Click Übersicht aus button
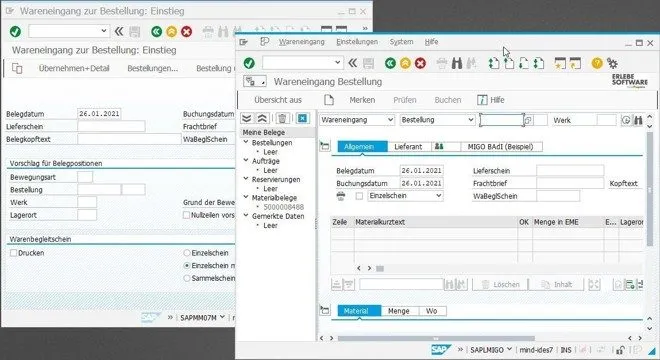 tap(278, 100)
